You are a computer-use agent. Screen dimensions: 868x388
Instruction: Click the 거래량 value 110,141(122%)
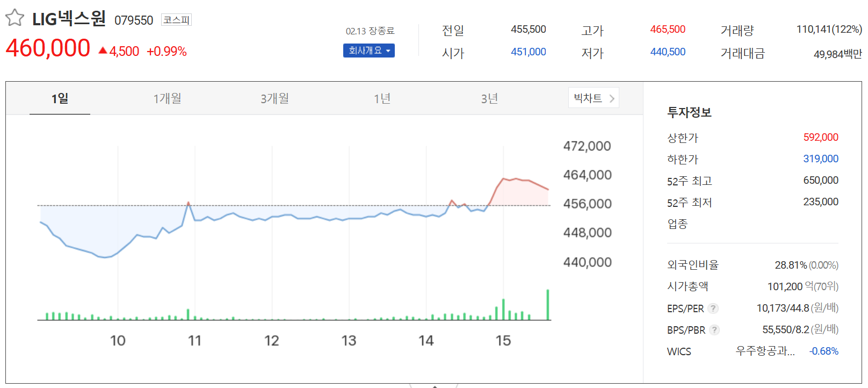tap(829, 30)
